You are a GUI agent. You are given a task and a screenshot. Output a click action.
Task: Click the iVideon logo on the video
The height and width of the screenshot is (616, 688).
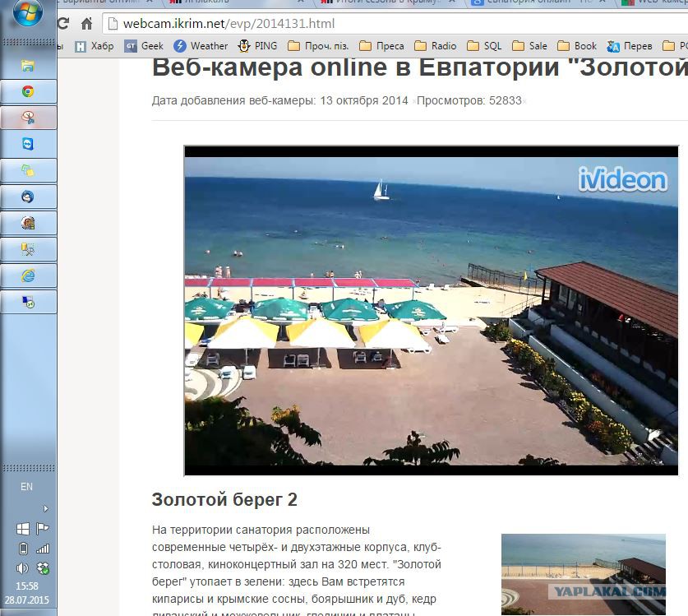[x=622, y=179]
